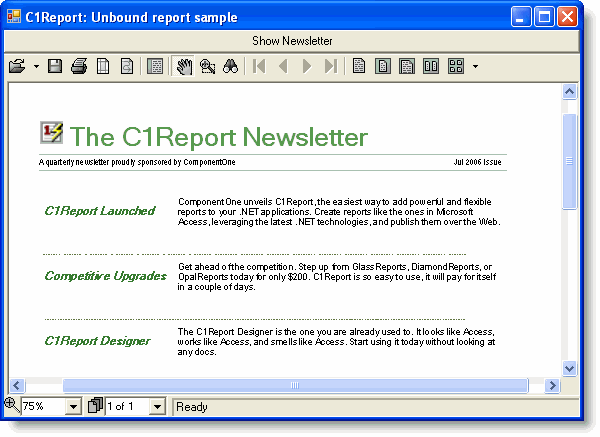600x437 pixels.
Task: Print the report using the printer icon
Action: tap(79, 66)
